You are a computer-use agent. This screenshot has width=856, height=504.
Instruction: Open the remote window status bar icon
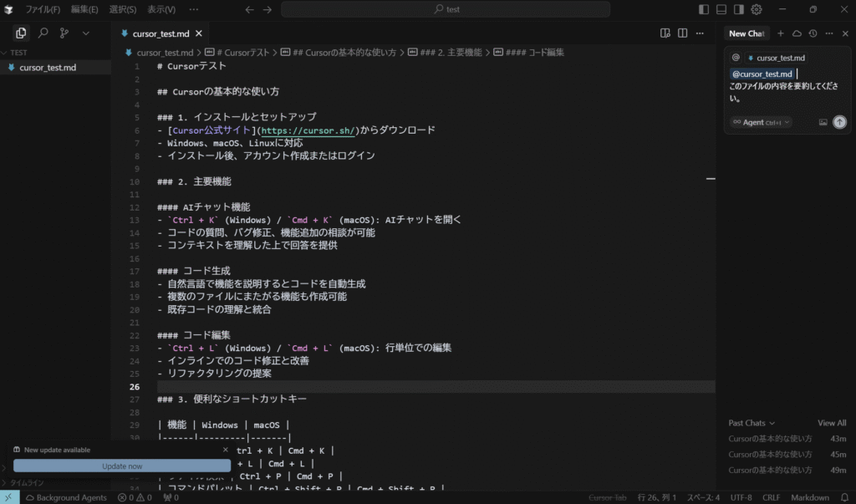(9, 497)
